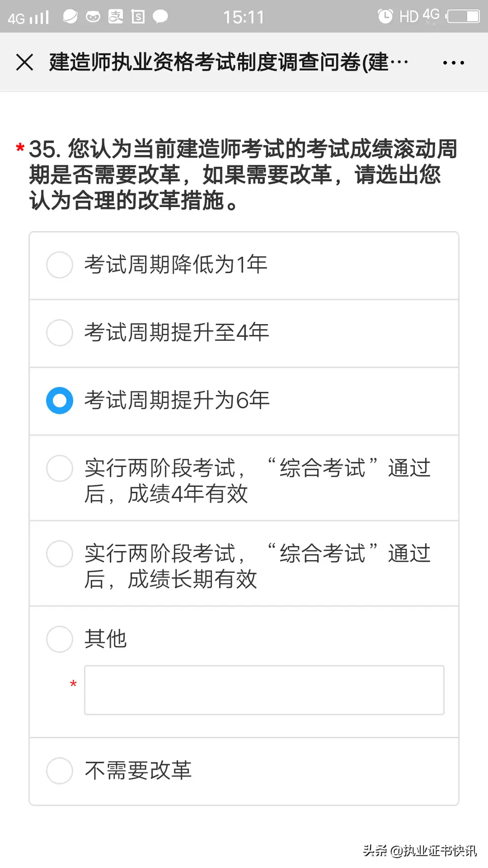The height and width of the screenshot is (868, 488).
Task: Tap the signal strength status icon
Action: tap(29, 17)
